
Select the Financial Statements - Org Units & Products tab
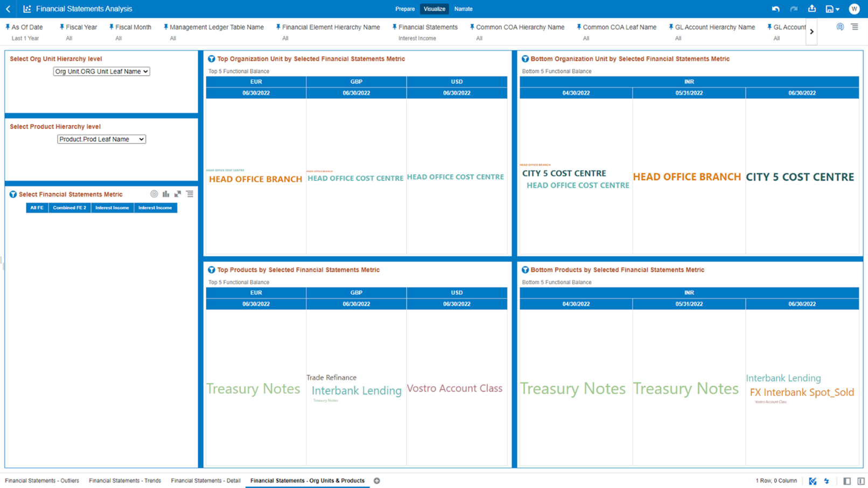coord(307,480)
